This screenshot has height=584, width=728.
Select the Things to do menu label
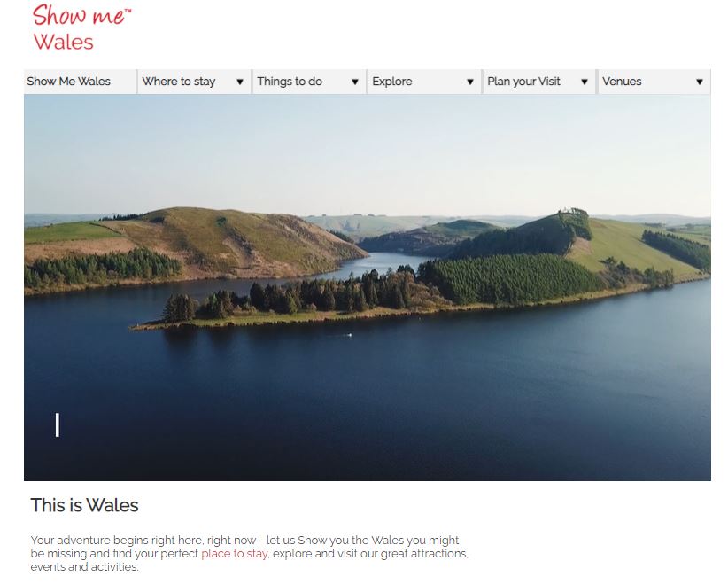click(x=290, y=82)
